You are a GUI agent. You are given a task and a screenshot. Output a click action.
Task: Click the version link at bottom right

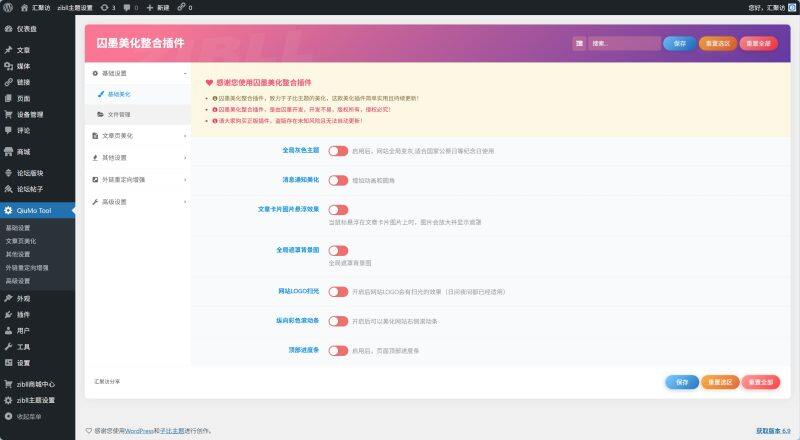(773, 431)
